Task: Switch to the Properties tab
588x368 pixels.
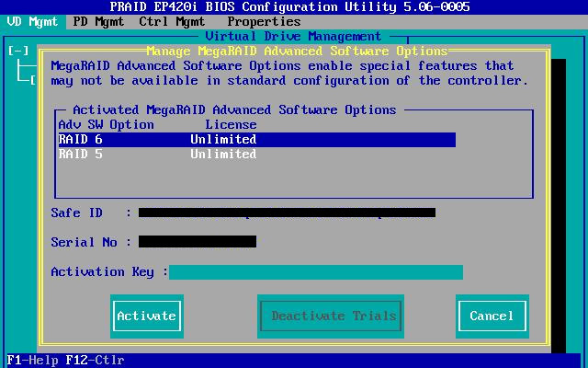Action: click(264, 22)
